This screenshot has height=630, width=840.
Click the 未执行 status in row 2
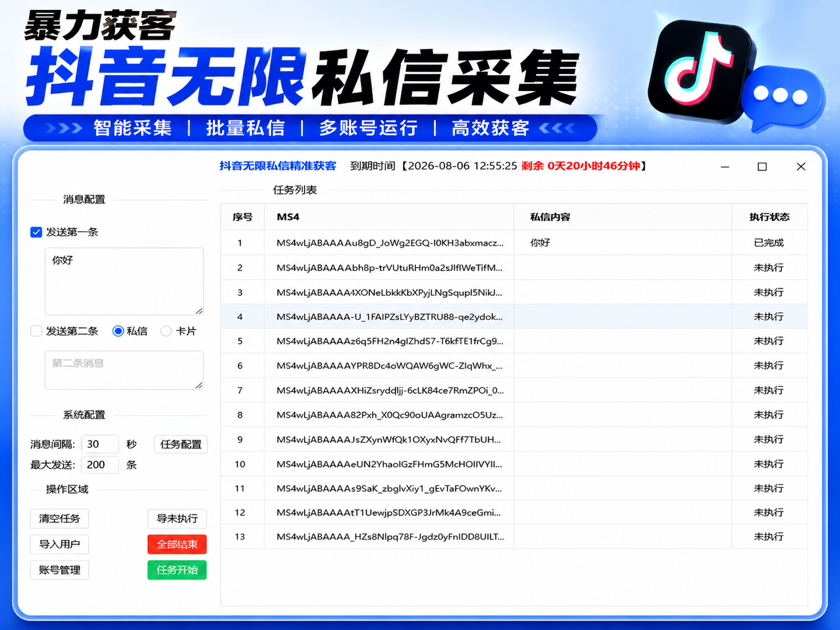(769, 267)
